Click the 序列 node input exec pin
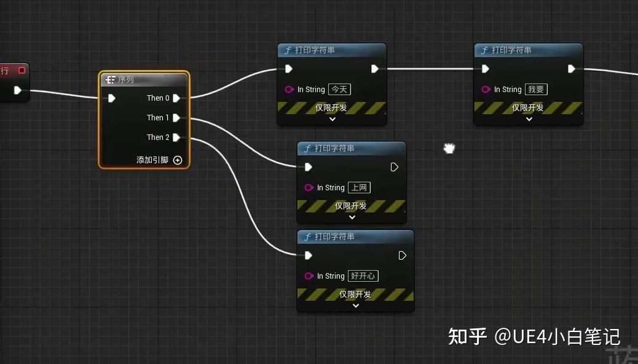This screenshot has width=638, height=364. [x=111, y=98]
